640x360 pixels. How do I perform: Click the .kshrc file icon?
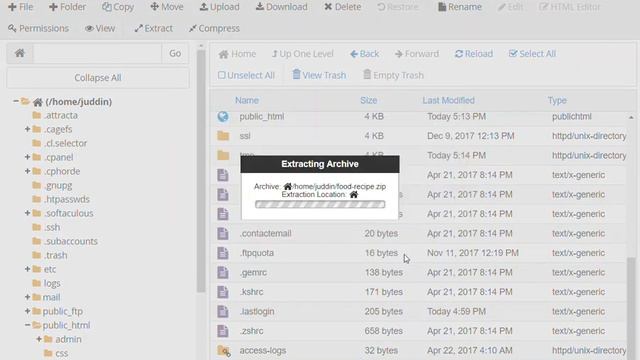(x=223, y=292)
